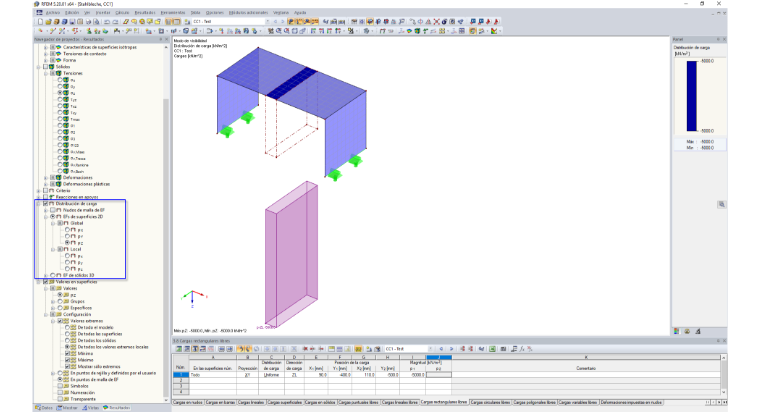The width and height of the screenshot is (760, 412).
Task: Click the table panel close icon
Action: point(724,341)
